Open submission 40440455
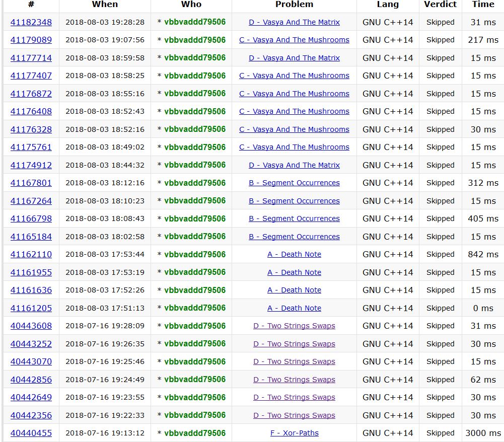 tap(31, 433)
